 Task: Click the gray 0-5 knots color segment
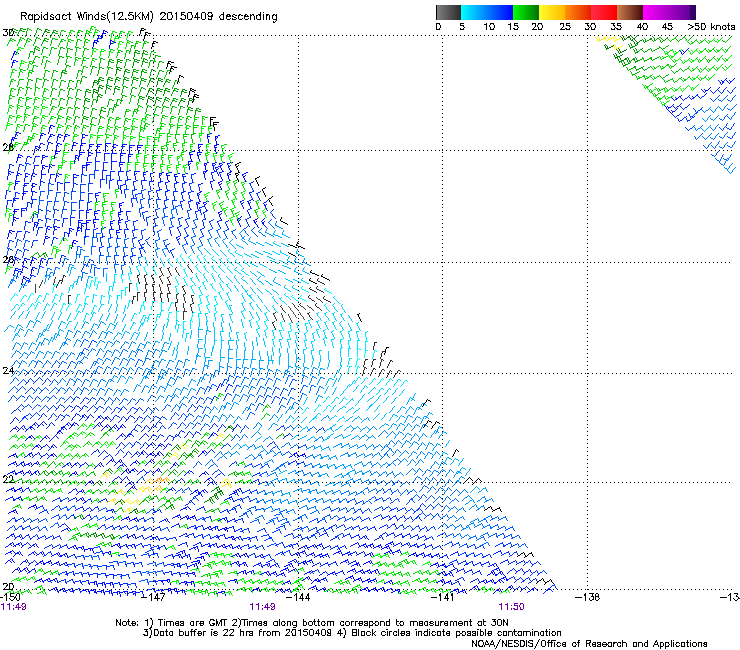[x=448, y=12]
